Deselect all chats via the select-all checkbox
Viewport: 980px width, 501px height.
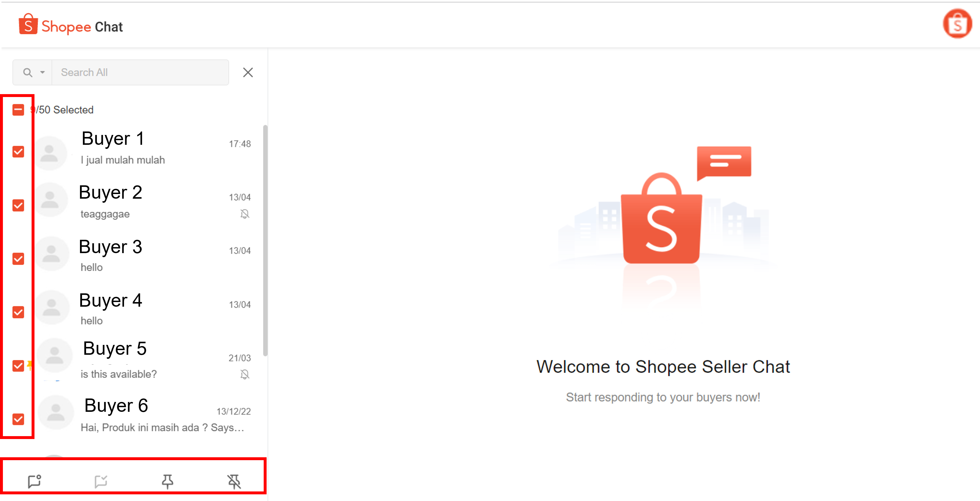18,109
